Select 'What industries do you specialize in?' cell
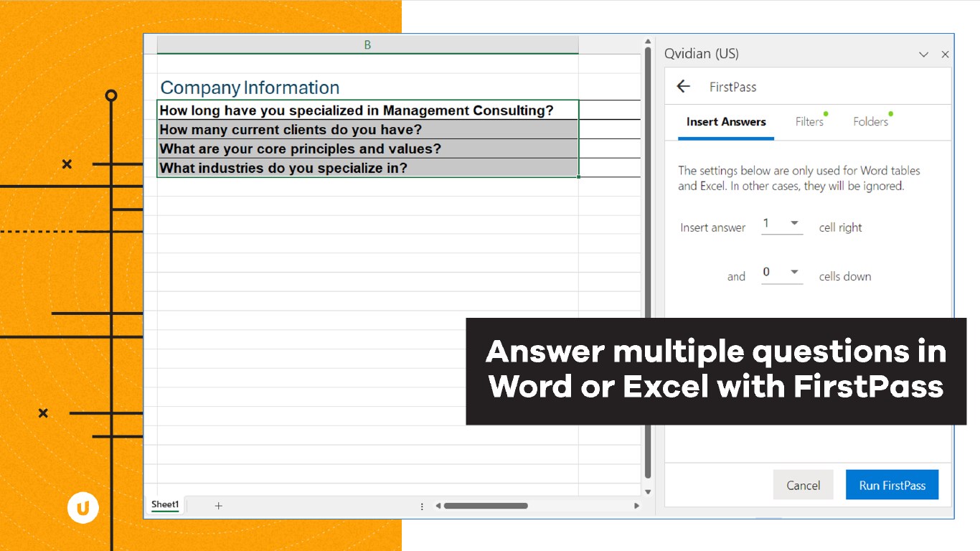 [x=367, y=168]
